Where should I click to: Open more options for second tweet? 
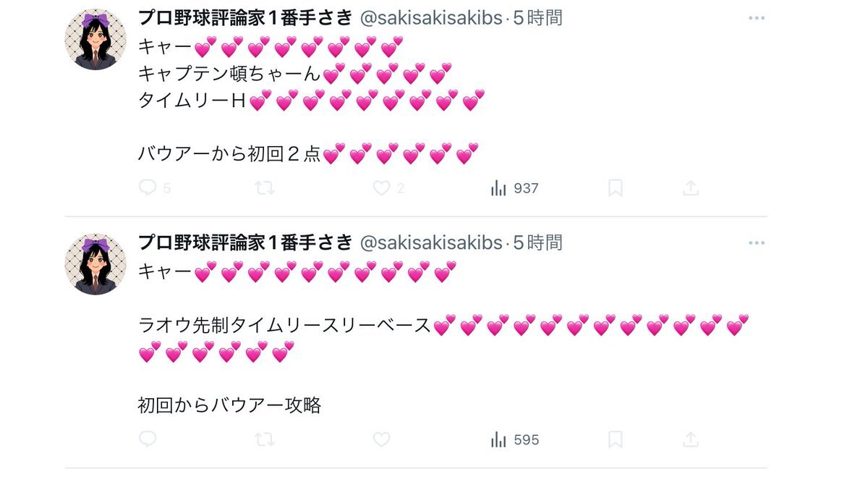(x=757, y=242)
